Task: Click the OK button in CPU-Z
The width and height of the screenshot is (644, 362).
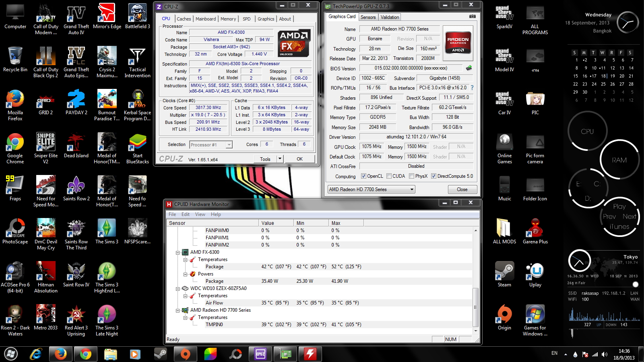Action: [x=300, y=159]
